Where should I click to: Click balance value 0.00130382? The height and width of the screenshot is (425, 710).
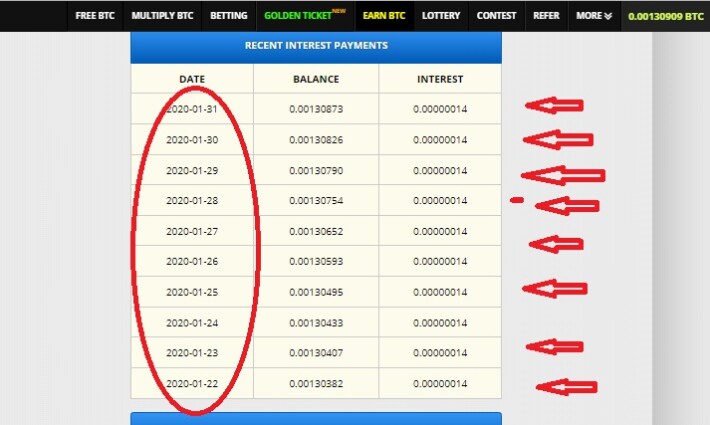(x=316, y=383)
